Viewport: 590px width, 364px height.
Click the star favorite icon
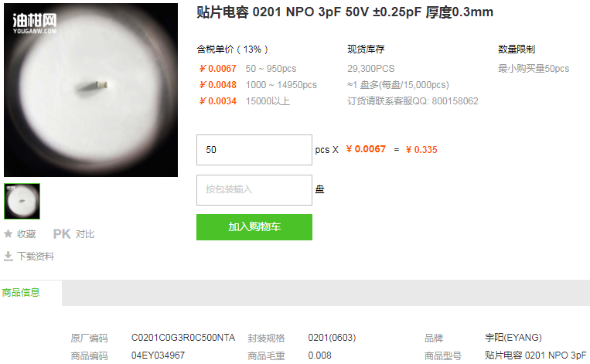[x=9, y=234]
